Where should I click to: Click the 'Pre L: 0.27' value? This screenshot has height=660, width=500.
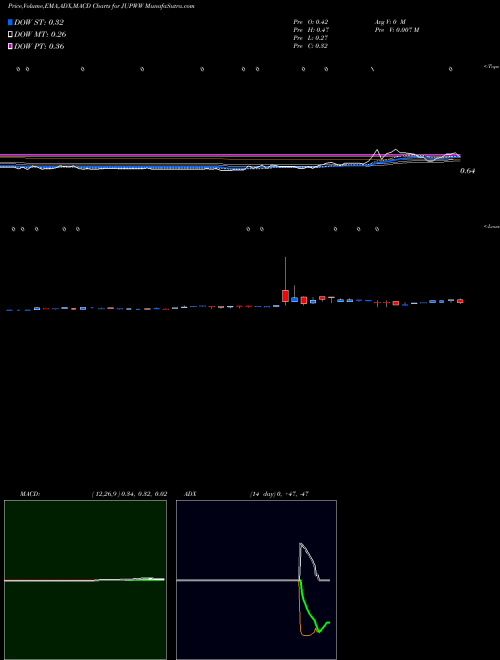click(311, 38)
